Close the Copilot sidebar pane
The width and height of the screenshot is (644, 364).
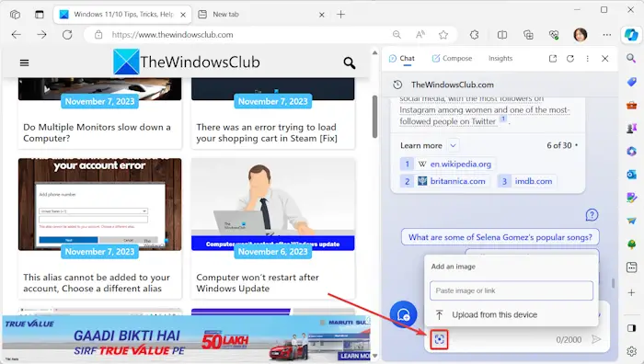(605, 59)
